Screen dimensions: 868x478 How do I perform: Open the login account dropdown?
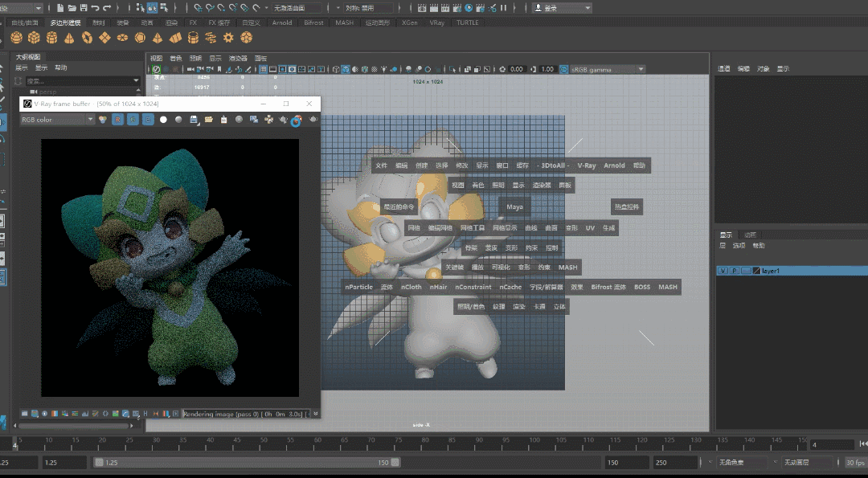tap(562, 8)
